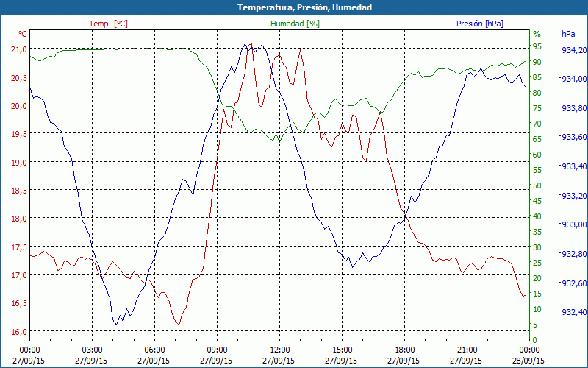Screen dimensions: 588x368
Task: Click the '17,0' temperature axis value
Action: (x=19, y=275)
